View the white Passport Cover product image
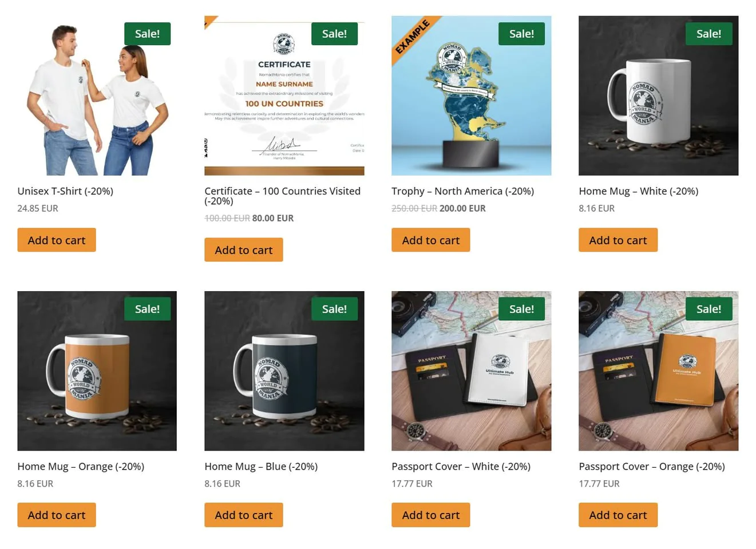 point(472,371)
